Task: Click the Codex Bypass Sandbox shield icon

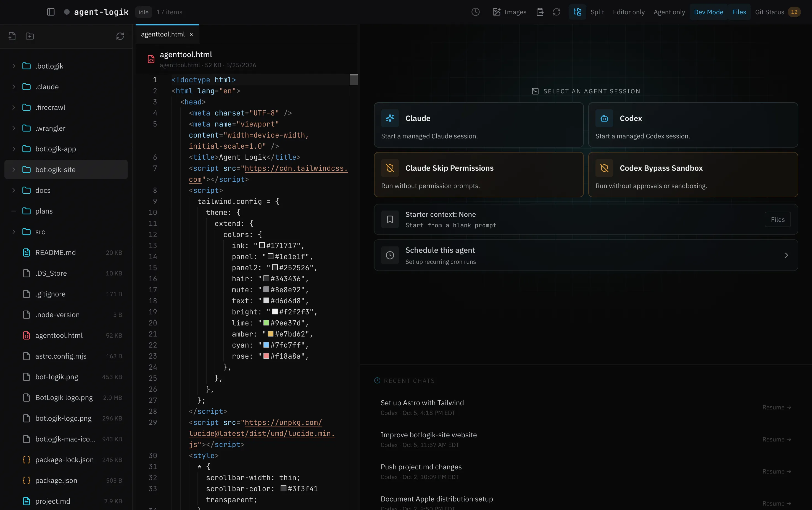Action: click(604, 168)
